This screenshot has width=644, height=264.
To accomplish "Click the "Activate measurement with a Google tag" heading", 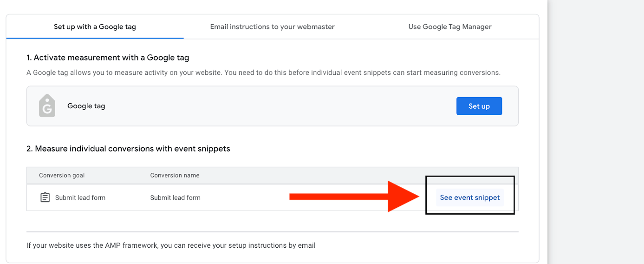I will coord(108,58).
